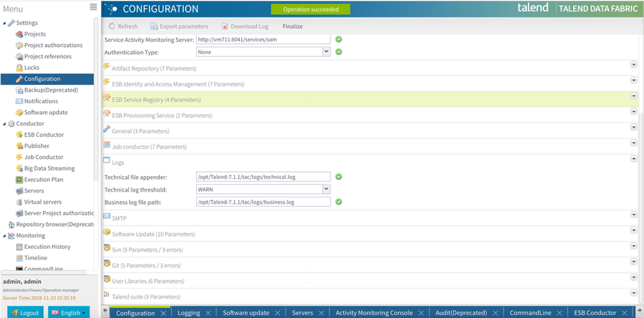Click the Software update box icon in menu

click(x=19, y=112)
